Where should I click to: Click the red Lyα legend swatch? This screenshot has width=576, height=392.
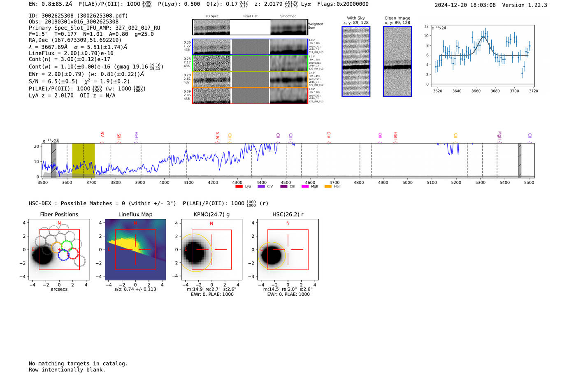click(239, 186)
